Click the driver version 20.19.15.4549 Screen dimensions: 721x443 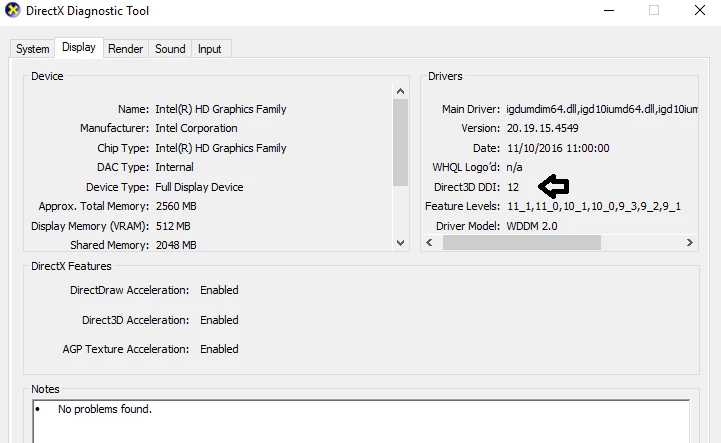(543, 128)
